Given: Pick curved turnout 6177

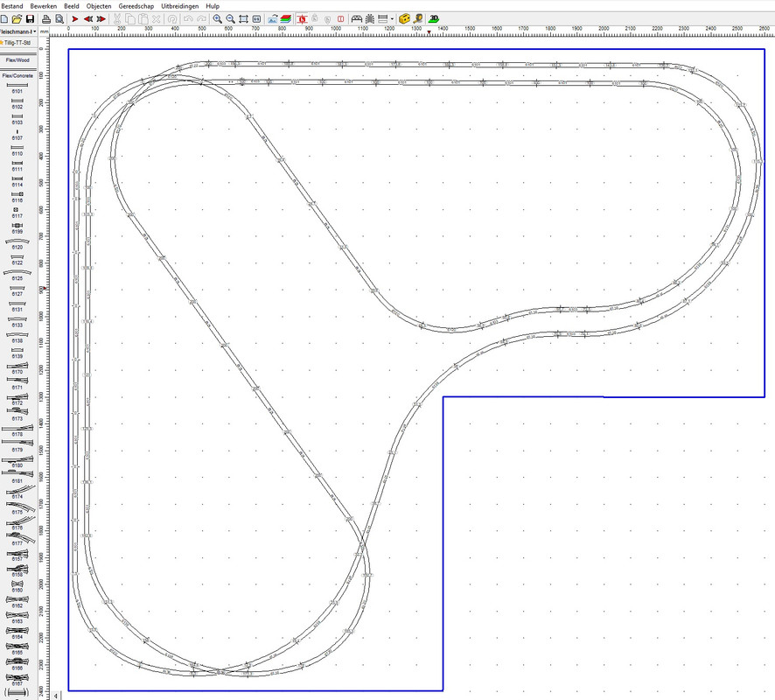Looking at the screenshot, I should (x=18, y=539).
